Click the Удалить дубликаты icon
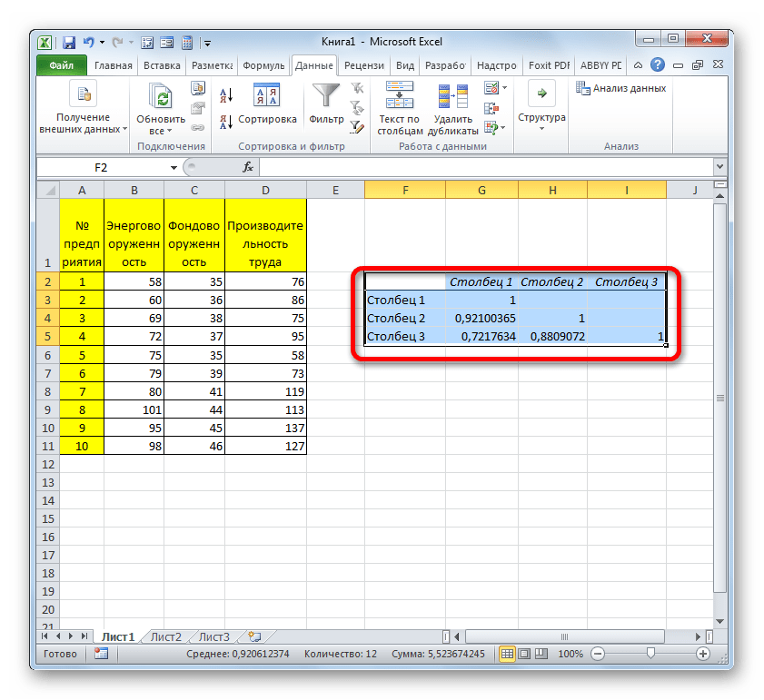 pos(453,95)
